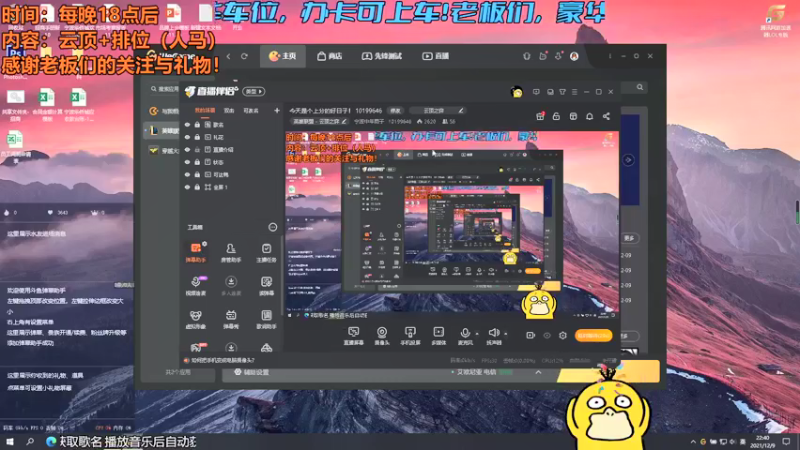Viewport: 800px width, 450px height.
Task: Open the 弹幕秀 tool
Action: point(231,319)
